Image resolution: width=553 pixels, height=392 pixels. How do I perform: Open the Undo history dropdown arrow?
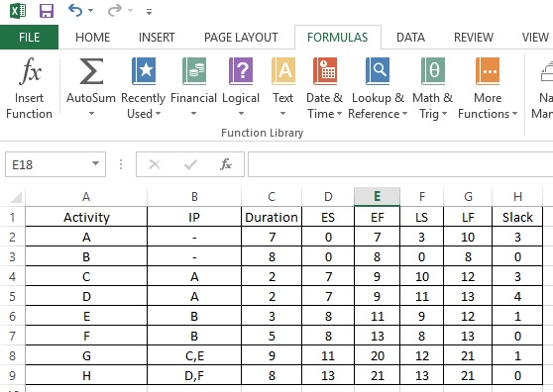(x=90, y=11)
